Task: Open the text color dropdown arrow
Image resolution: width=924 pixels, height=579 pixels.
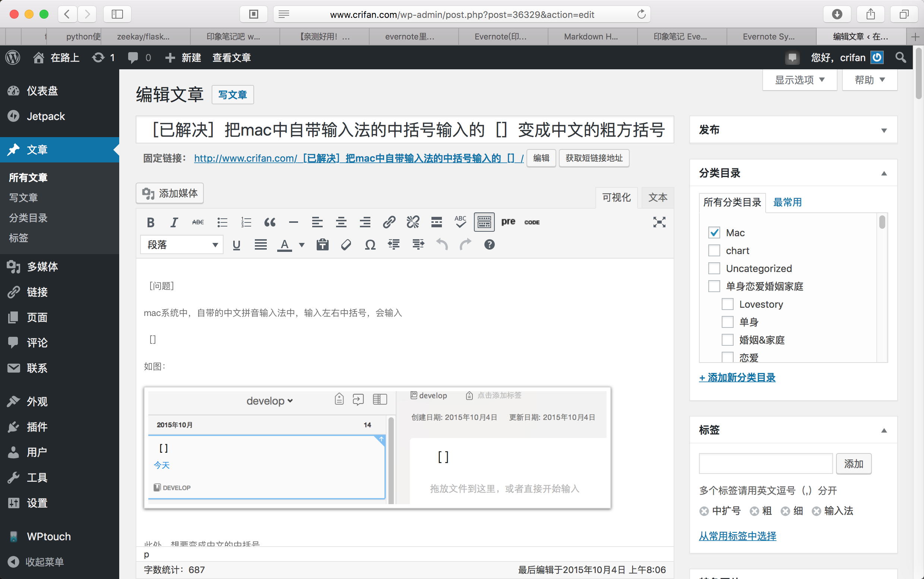Action: [302, 245]
